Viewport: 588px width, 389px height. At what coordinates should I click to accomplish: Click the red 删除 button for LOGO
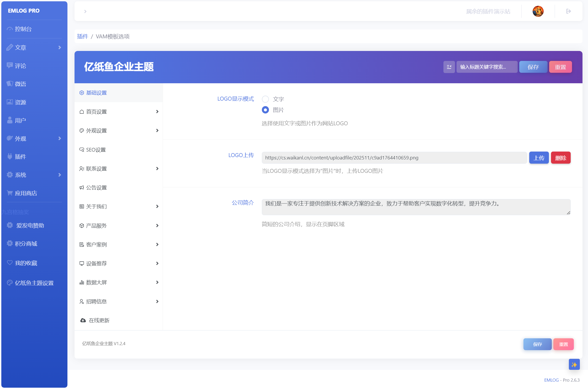[560, 158]
